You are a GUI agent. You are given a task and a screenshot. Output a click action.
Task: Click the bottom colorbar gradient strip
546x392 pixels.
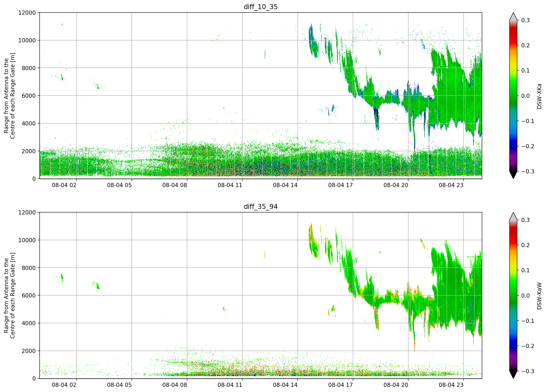[513, 295]
